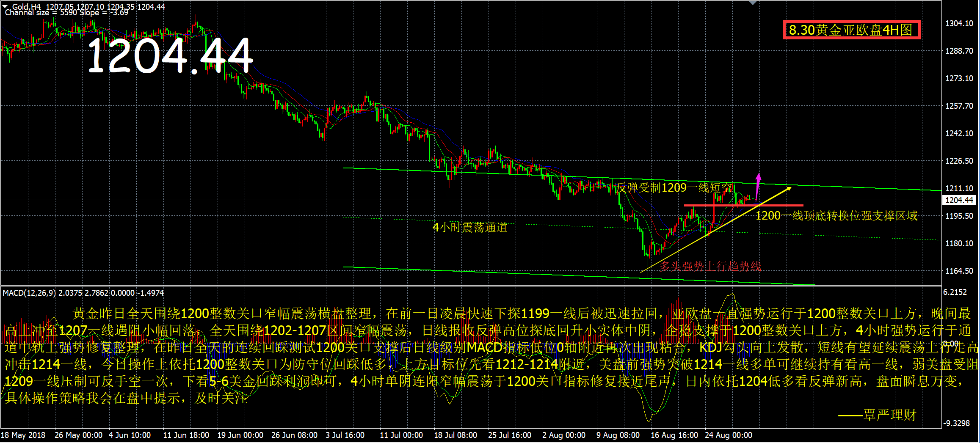Click the 16 Aug 16:00 date label

[x=674, y=435]
